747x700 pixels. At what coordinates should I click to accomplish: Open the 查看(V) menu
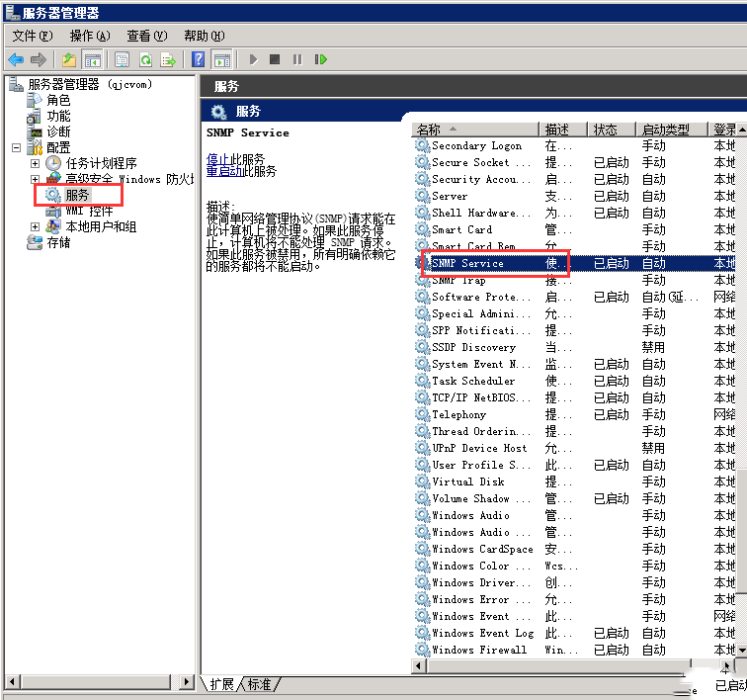pyautogui.click(x=146, y=36)
